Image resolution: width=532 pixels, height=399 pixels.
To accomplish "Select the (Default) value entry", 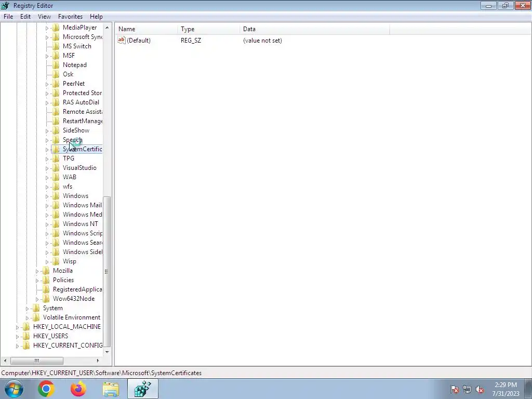I will [138, 41].
